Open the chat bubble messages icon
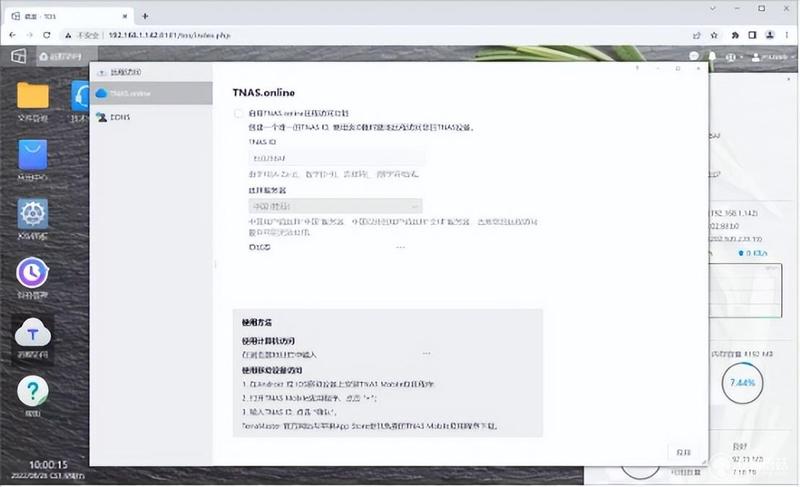The width and height of the screenshot is (800, 487). (694, 57)
